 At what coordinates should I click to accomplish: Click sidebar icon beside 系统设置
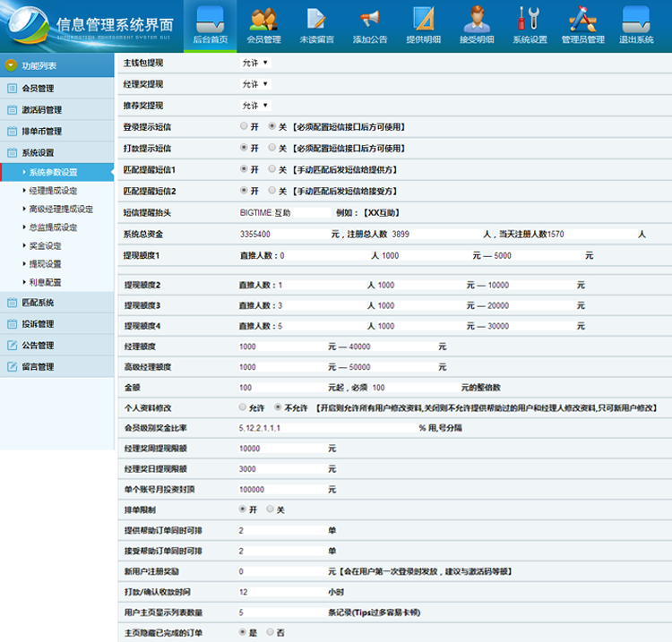12,152
